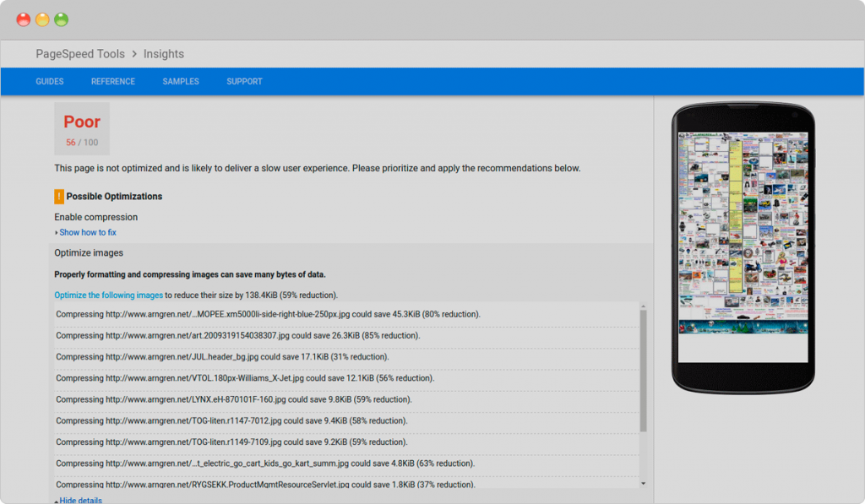865x504 pixels.
Task: Select the MOPEE.xm5000li image compression row
Action: pos(346,314)
